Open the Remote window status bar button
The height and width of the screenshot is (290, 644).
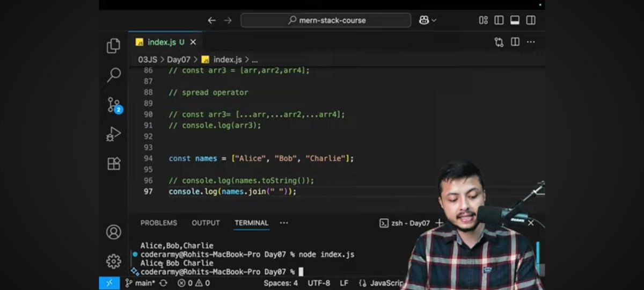pos(109,283)
